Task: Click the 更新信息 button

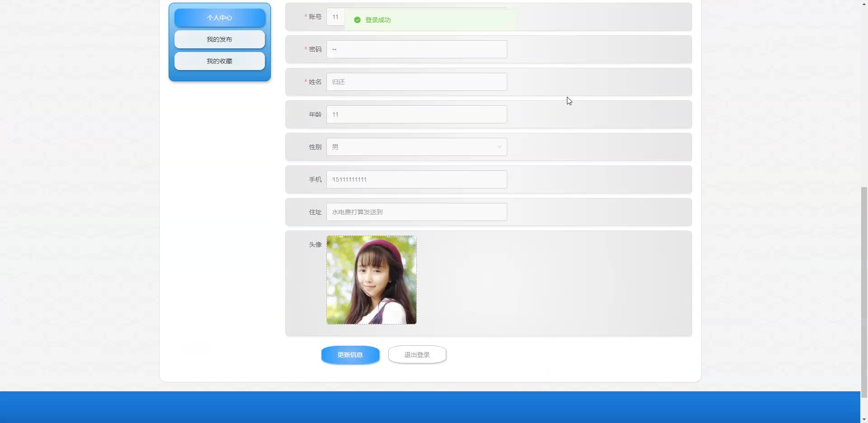Action: pyautogui.click(x=350, y=355)
